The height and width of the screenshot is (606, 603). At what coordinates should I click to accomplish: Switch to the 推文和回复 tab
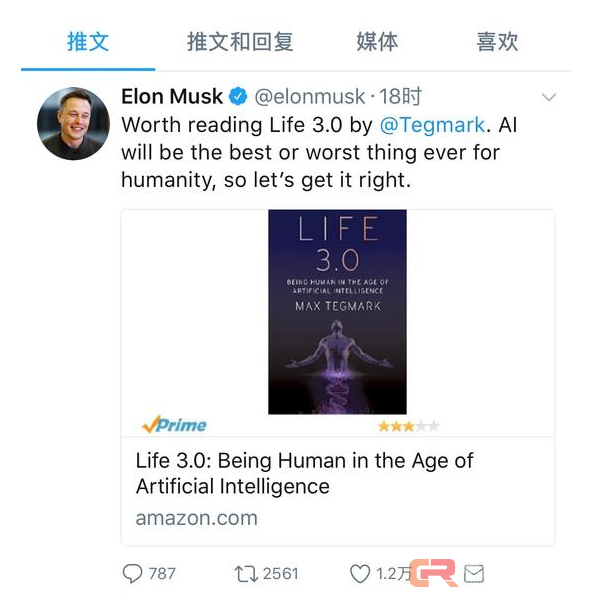[240, 42]
